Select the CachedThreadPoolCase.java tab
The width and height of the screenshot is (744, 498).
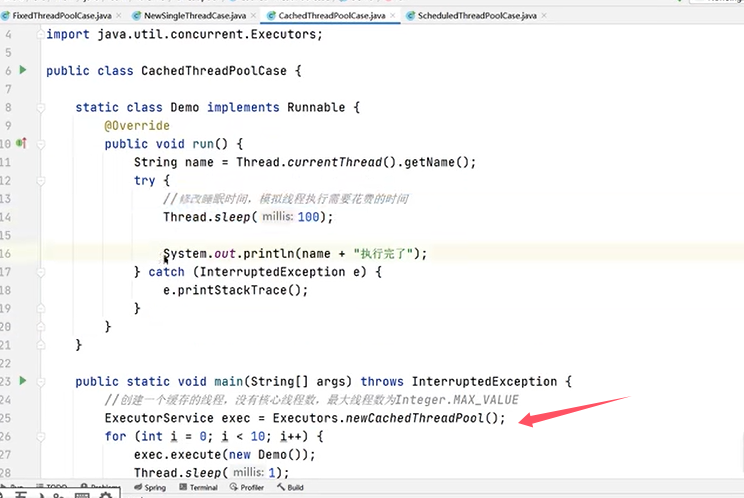(332, 16)
